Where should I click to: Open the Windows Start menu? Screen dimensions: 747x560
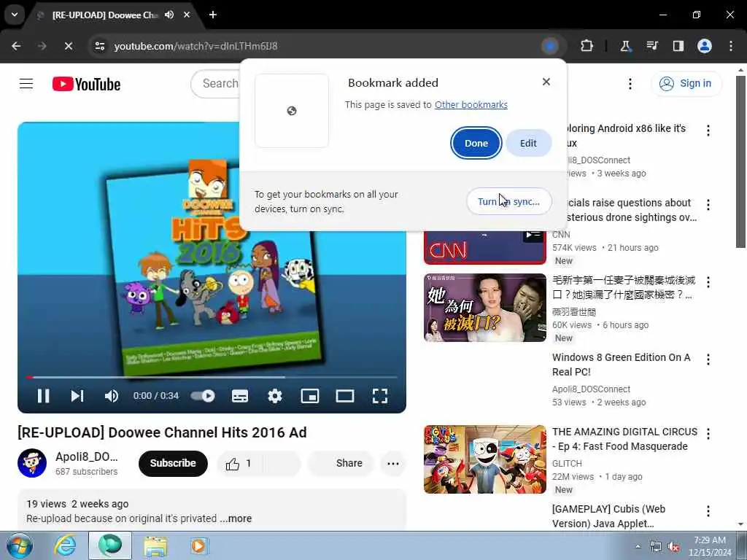tap(20, 545)
